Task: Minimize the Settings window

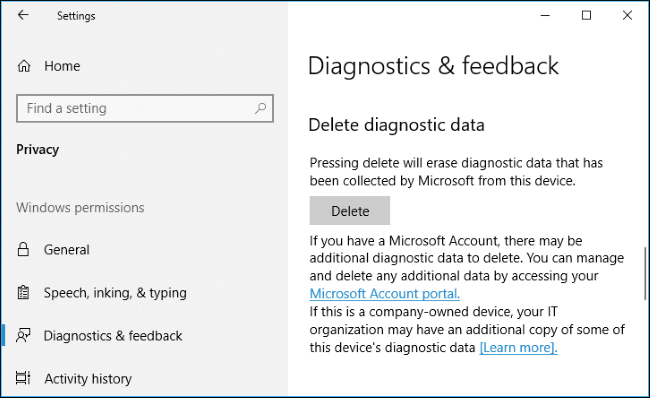Action: [545, 15]
